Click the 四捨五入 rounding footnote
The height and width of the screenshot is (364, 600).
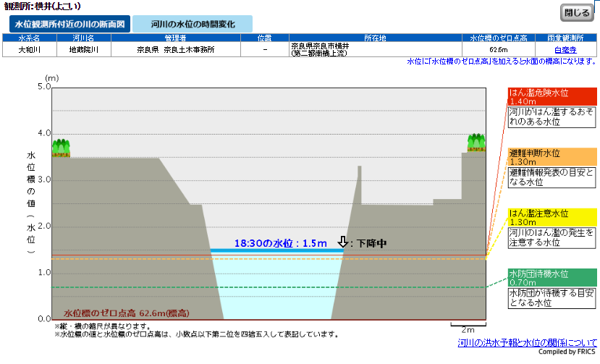[x=197, y=334]
